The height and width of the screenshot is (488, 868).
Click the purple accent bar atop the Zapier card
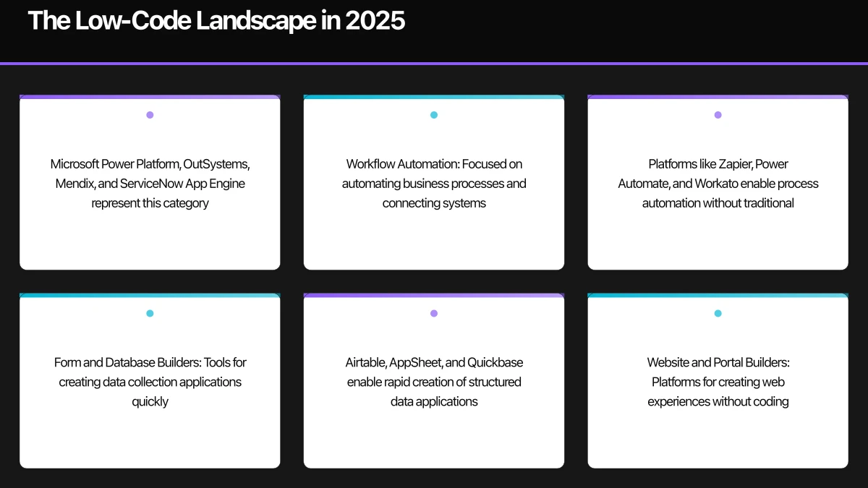coord(718,97)
